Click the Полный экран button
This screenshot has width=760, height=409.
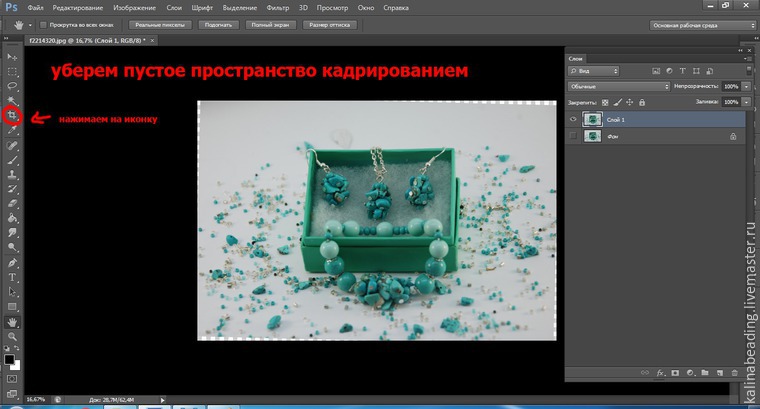(270, 25)
